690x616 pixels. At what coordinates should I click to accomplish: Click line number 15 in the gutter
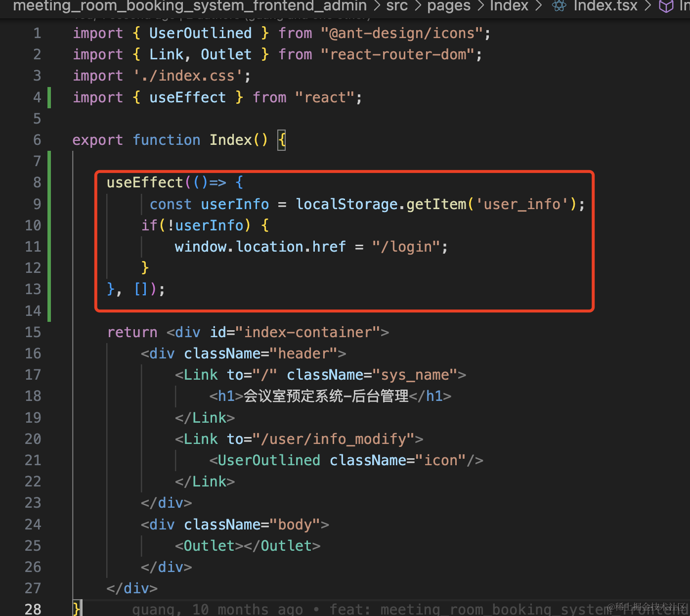[x=33, y=332]
